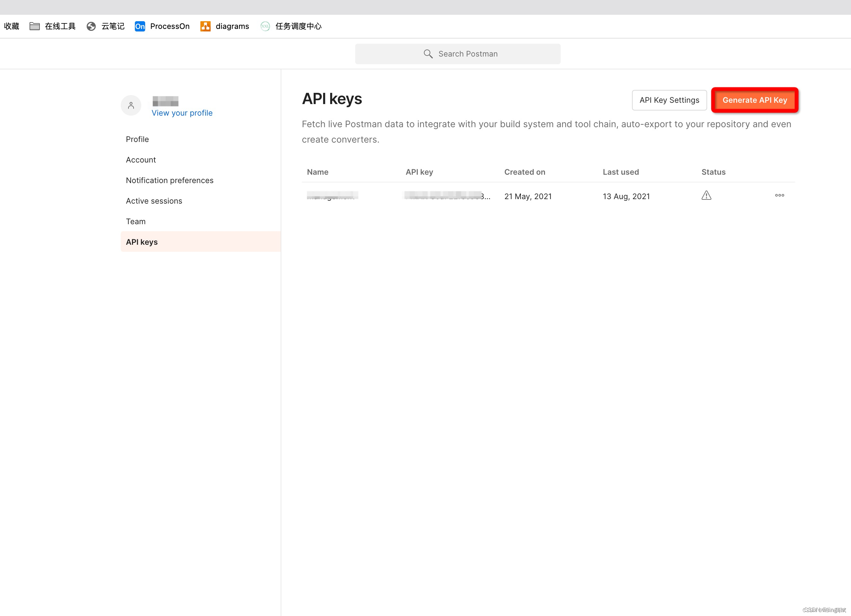Select Profile in the sidebar
The width and height of the screenshot is (851, 616).
click(x=137, y=139)
